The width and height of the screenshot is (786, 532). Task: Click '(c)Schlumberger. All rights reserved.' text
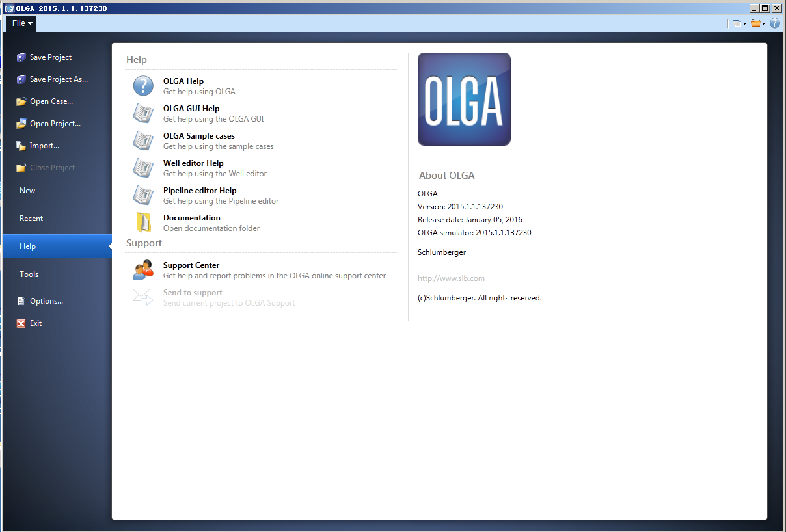[x=480, y=298]
